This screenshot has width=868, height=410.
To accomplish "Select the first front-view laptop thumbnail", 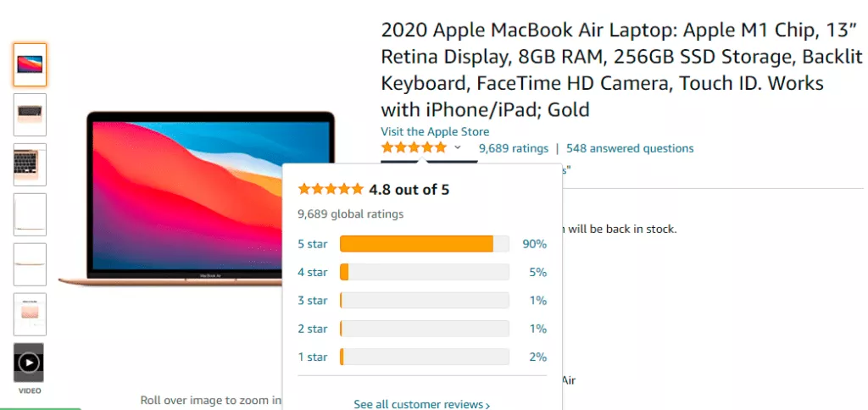I will point(30,64).
